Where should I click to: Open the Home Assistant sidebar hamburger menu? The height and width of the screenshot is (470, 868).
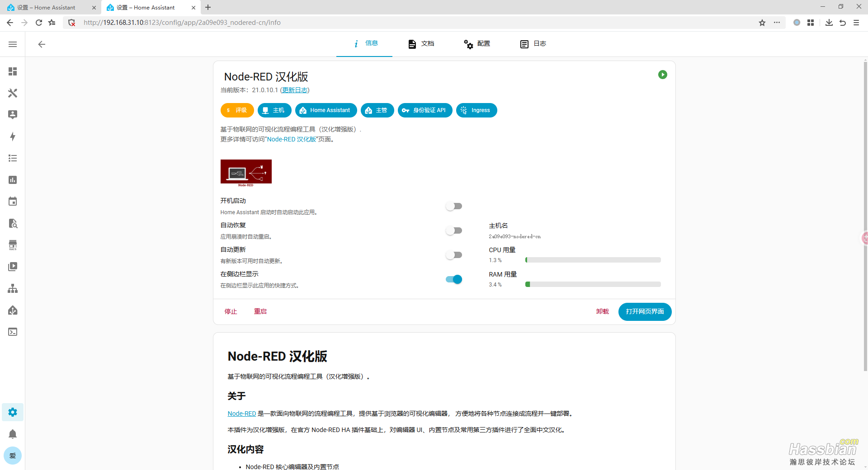[x=13, y=44]
